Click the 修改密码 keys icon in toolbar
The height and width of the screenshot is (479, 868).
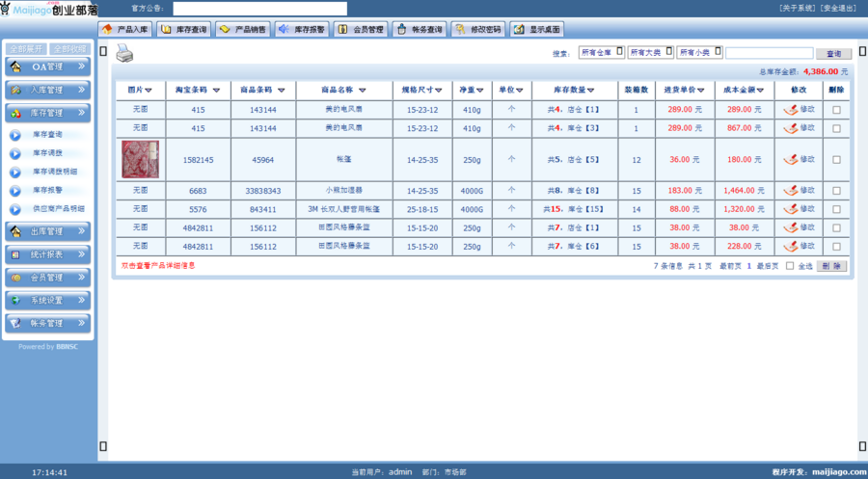pyautogui.click(x=460, y=29)
